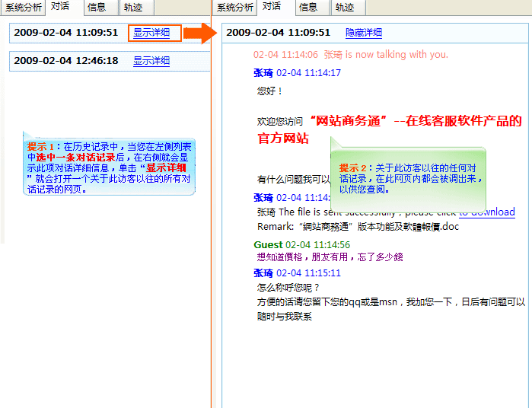Click the 'to download' file link
The height and width of the screenshot is (408, 532).
click(x=487, y=212)
